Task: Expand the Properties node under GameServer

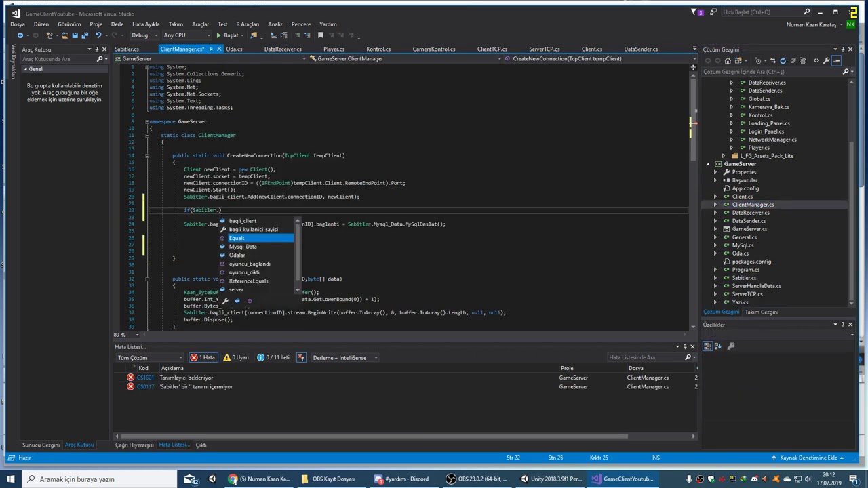Action: tap(715, 172)
